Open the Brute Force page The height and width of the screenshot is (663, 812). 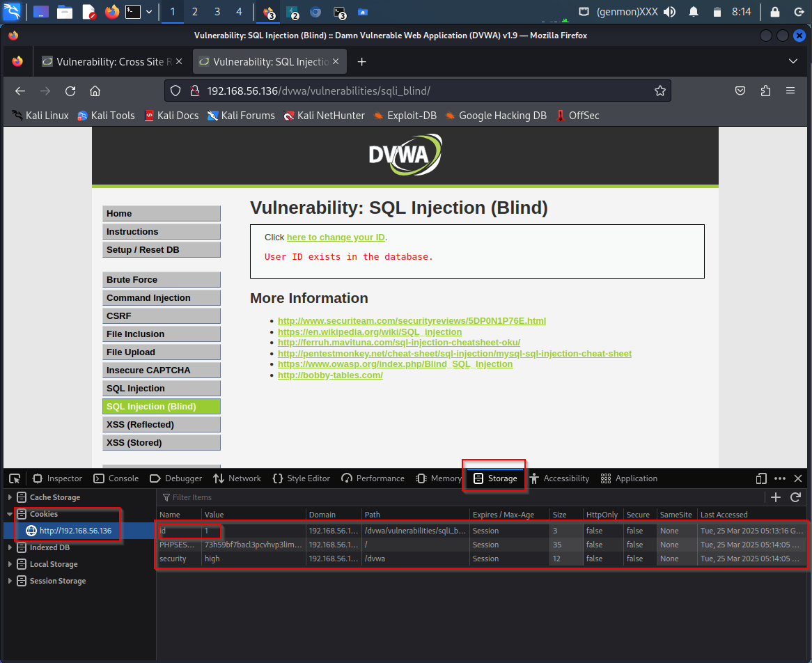tap(161, 280)
